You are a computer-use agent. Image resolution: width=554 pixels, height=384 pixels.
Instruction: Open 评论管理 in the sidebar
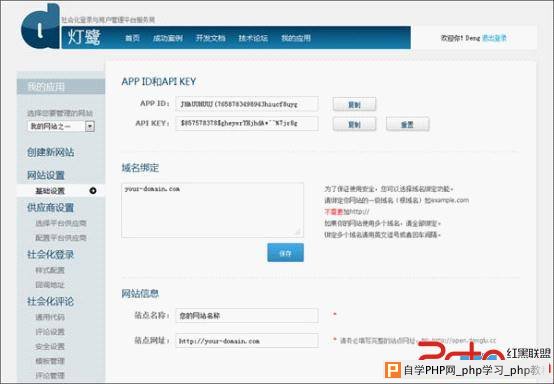[x=50, y=376]
